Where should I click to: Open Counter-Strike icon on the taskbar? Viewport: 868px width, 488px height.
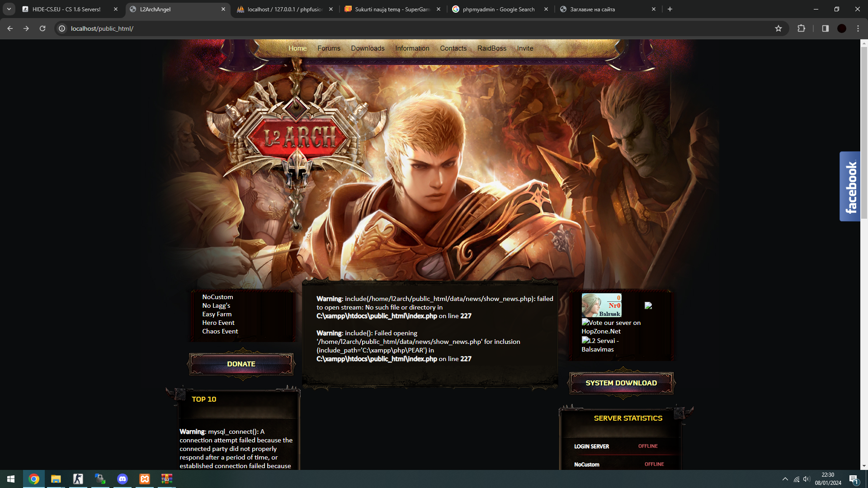point(78,479)
